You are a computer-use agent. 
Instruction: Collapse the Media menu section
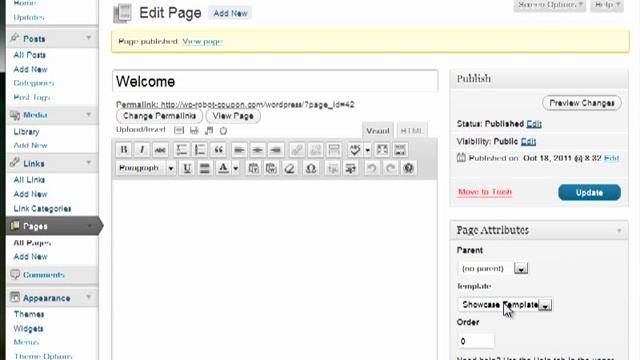pyautogui.click(x=89, y=115)
